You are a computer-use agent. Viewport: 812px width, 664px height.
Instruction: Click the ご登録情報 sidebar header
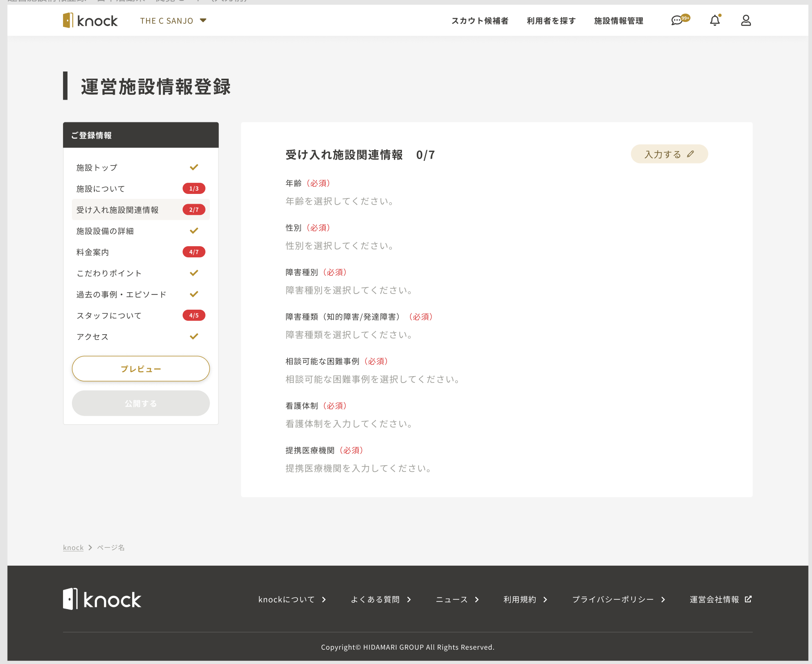141,135
